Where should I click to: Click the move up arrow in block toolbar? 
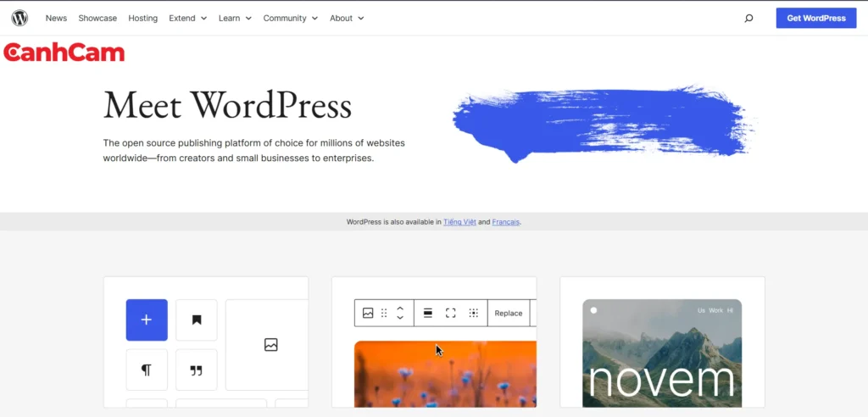tap(400, 309)
